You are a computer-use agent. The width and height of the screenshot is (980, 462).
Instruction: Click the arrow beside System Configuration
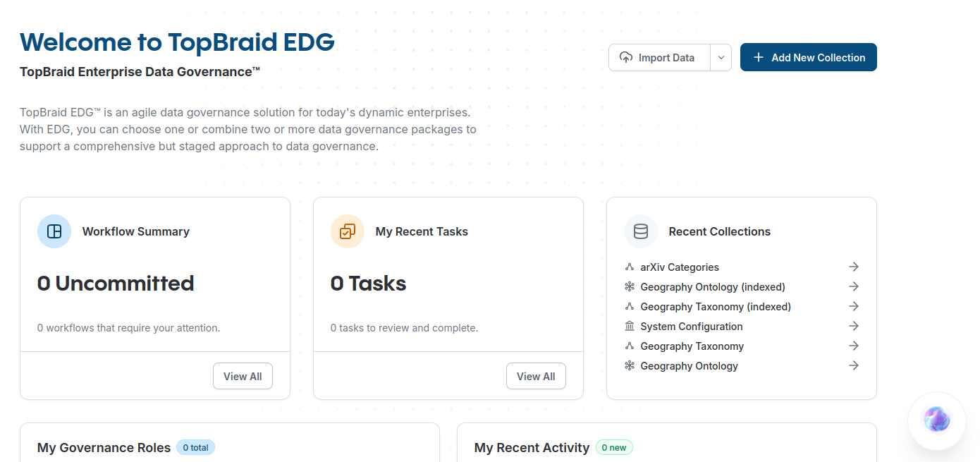click(x=854, y=326)
